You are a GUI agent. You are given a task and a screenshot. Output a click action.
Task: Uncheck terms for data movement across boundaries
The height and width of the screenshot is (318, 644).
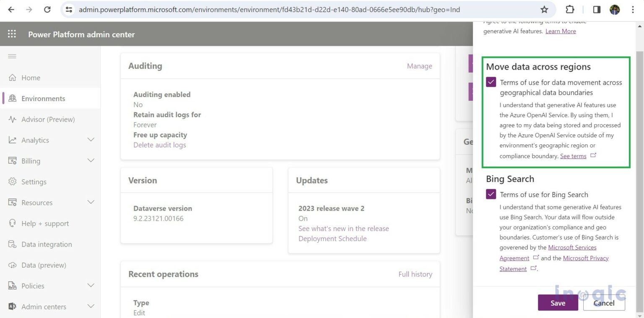point(491,82)
